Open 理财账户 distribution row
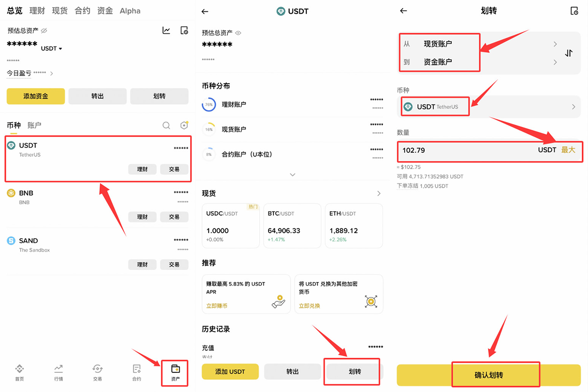 (x=293, y=104)
